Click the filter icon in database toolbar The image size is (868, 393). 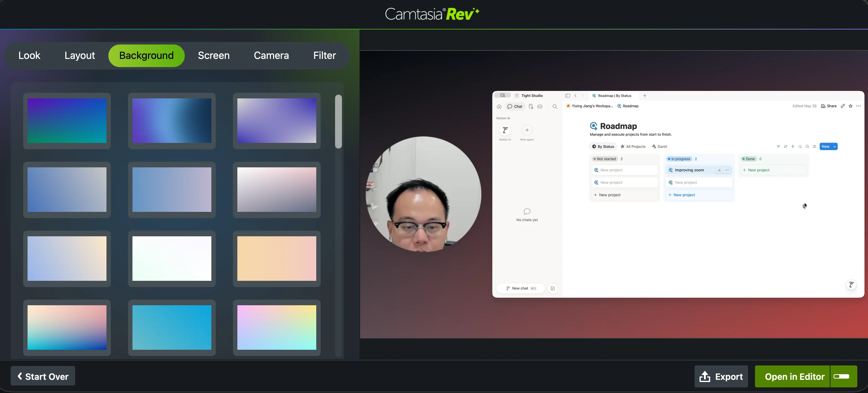pos(778,146)
